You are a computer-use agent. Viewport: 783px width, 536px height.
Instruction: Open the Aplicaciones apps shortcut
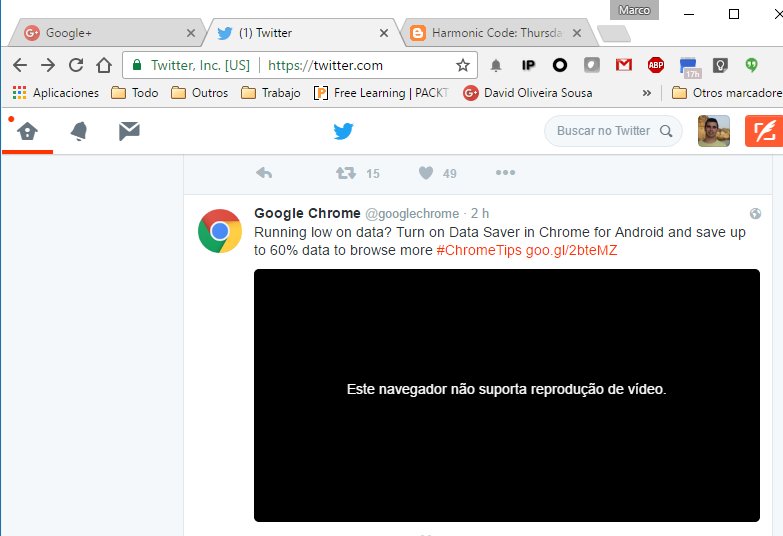point(55,93)
